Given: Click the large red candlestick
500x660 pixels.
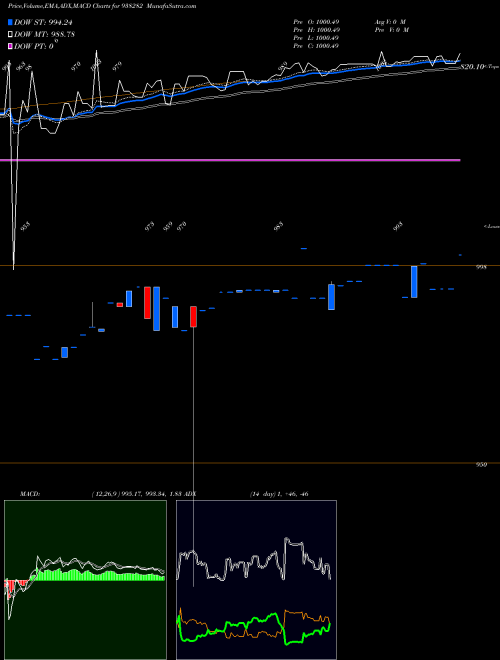Looking at the screenshot, I should 147,303.
